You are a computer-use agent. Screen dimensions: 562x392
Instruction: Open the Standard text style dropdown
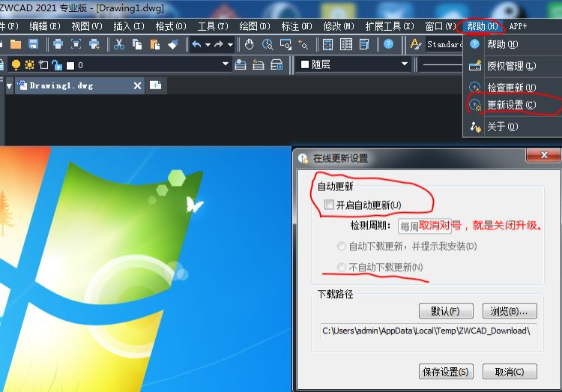[444, 44]
